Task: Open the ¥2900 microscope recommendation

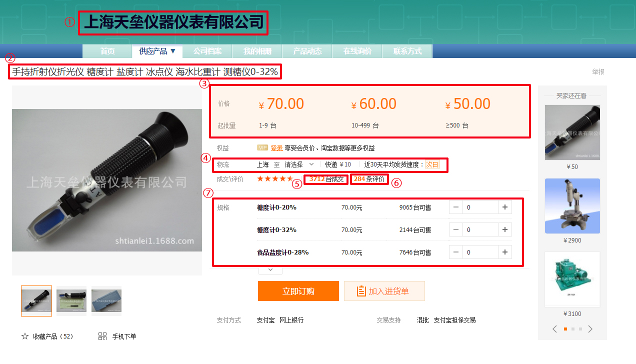Action: 572,206
